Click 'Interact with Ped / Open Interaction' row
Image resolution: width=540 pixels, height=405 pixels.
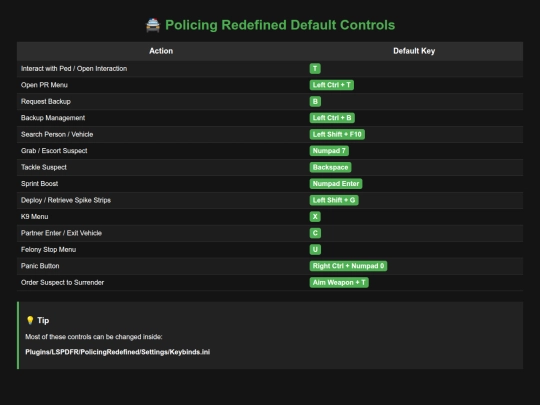pyautogui.click(x=270, y=69)
